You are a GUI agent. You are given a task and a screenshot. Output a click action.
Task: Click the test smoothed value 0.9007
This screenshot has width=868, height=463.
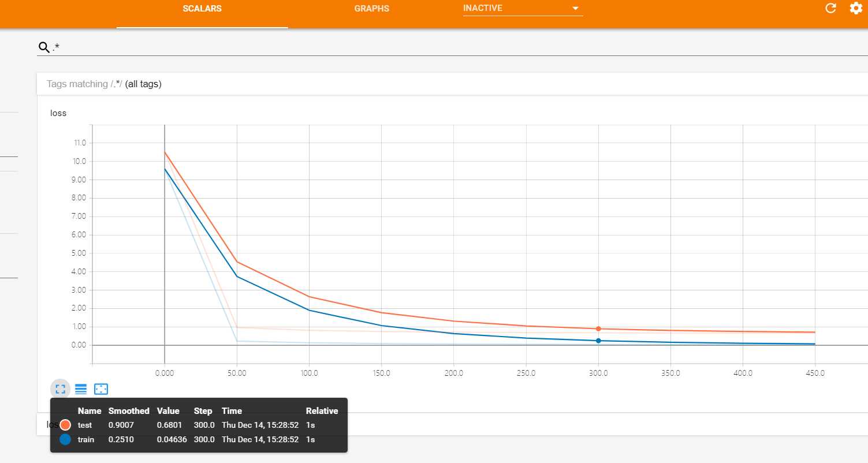point(121,425)
